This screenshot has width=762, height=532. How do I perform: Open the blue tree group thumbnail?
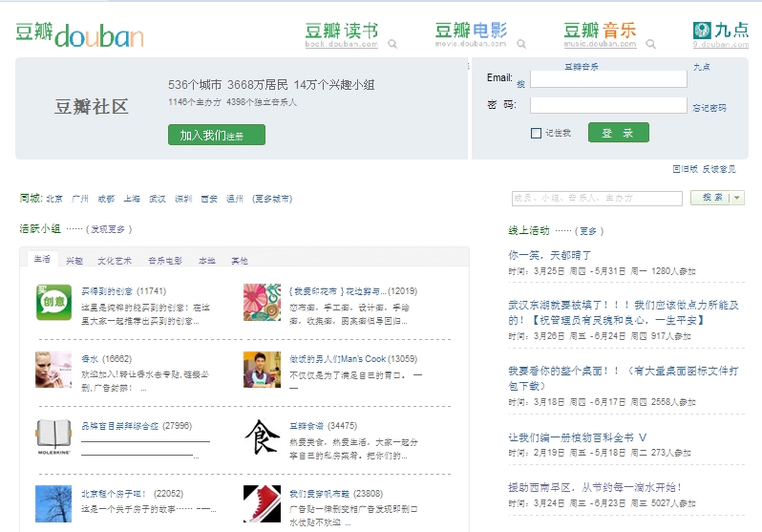coord(53,503)
